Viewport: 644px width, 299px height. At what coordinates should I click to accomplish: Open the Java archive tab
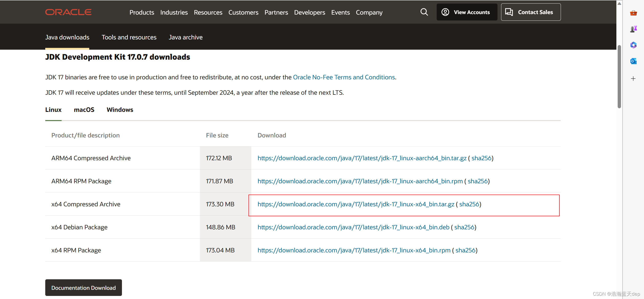tap(185, 37)
